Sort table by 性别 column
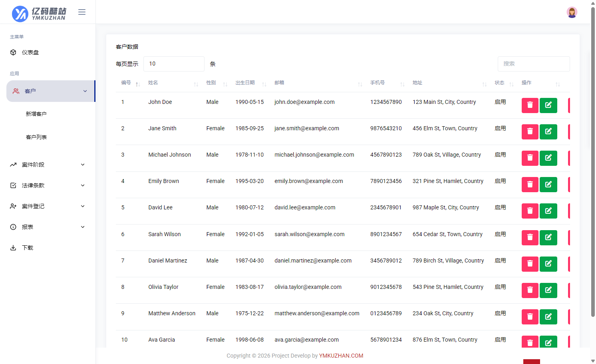 click(x=215, y=83)
